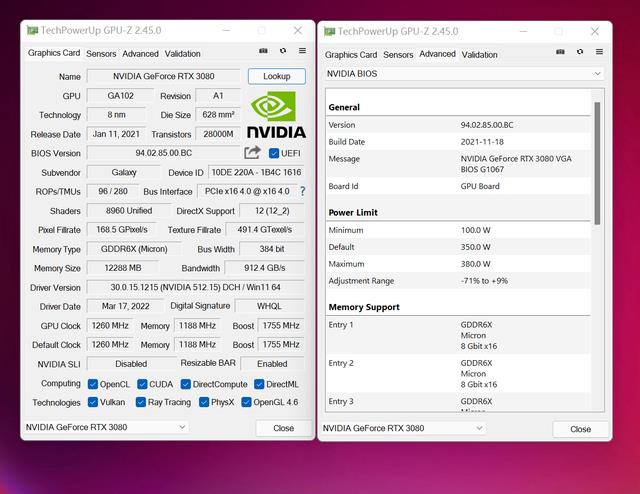Toggle the PhysX checkbox
This screenshot has height=494, width=640.
pos(204,402)
